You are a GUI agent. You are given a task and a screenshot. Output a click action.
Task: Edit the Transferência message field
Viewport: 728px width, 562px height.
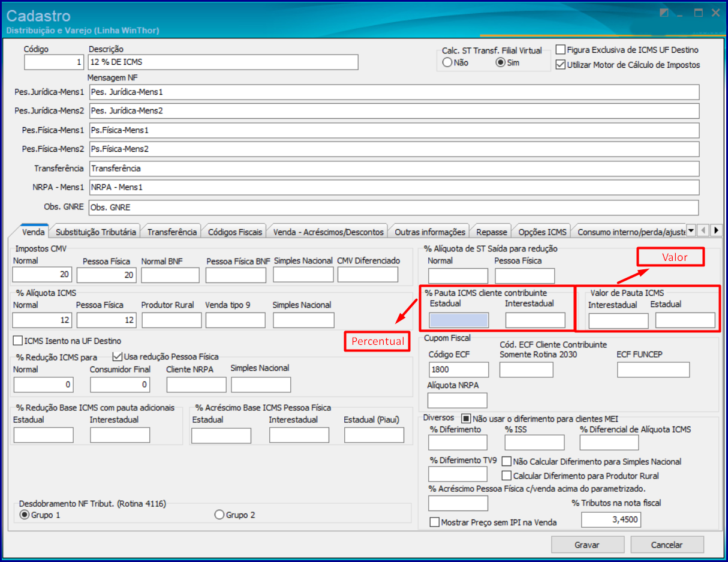click(x=394, y=168)
